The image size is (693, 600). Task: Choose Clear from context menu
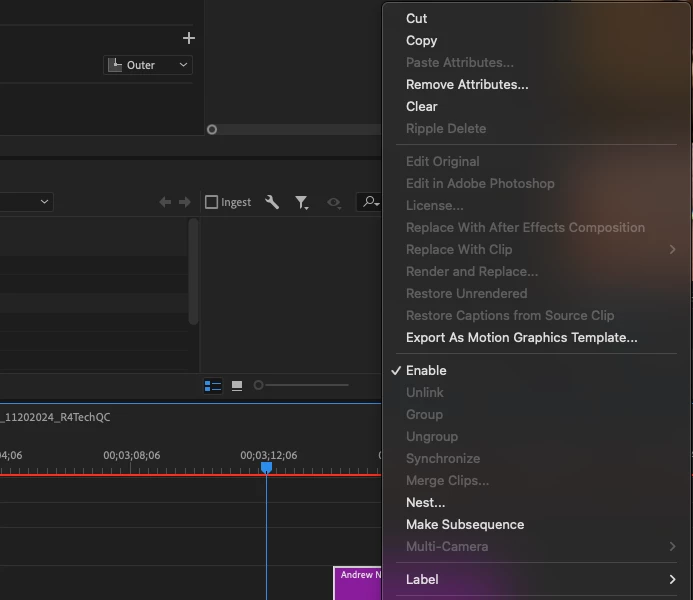422,106
